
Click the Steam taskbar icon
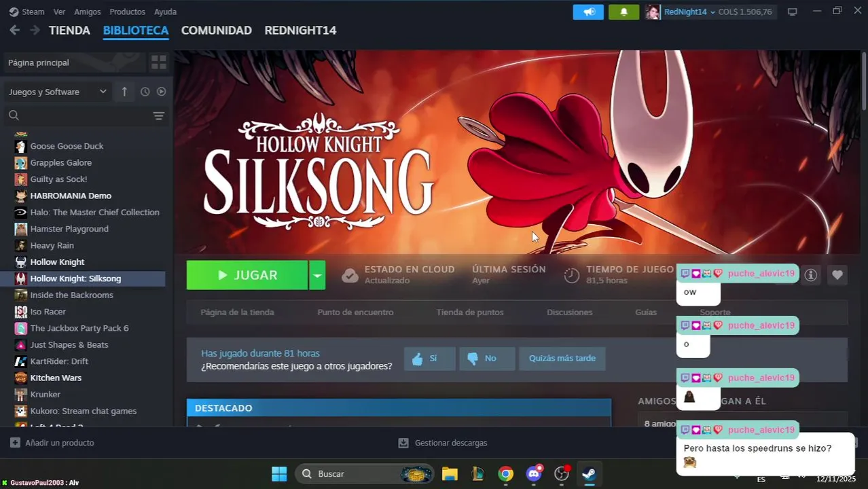point(590,474)
